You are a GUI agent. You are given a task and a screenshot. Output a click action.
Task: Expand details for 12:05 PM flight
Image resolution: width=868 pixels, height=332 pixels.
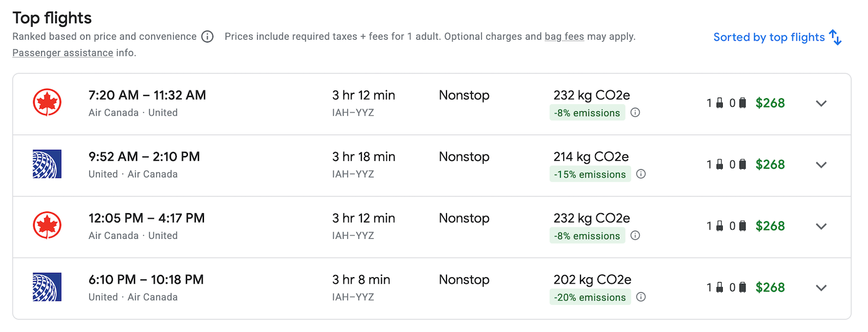point(821,226)
